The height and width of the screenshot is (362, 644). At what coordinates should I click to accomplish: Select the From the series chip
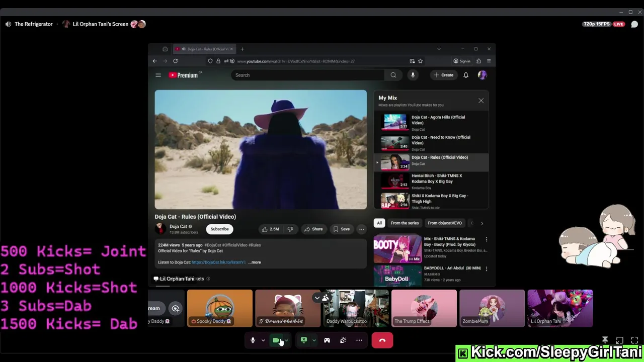pyautogui.click(x=405, y=223)
